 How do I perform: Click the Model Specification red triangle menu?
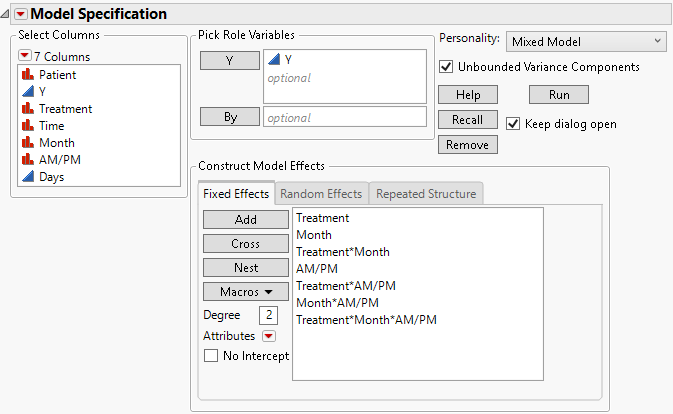tap(20, 14)
